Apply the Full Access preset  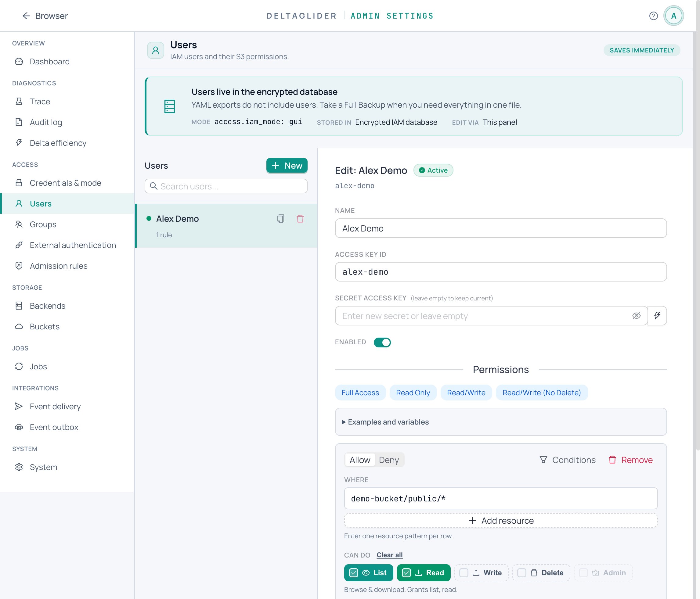360,393
